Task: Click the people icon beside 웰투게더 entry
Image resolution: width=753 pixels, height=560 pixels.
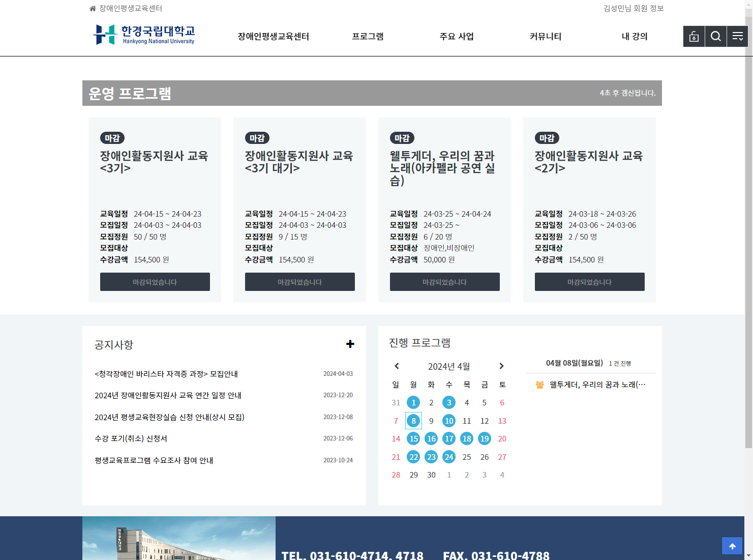Action: point(539,385)
